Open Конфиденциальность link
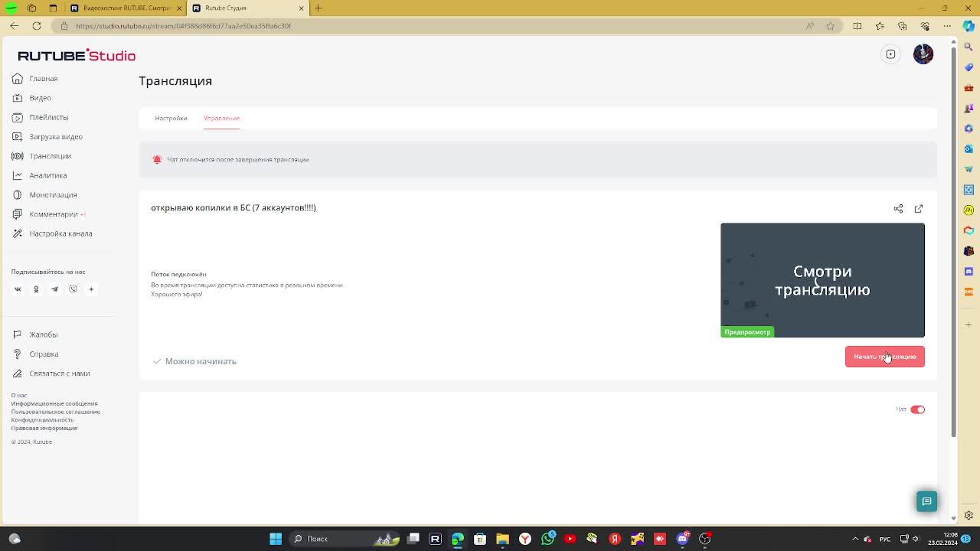 pyautogui.click(x=42, y=420)
